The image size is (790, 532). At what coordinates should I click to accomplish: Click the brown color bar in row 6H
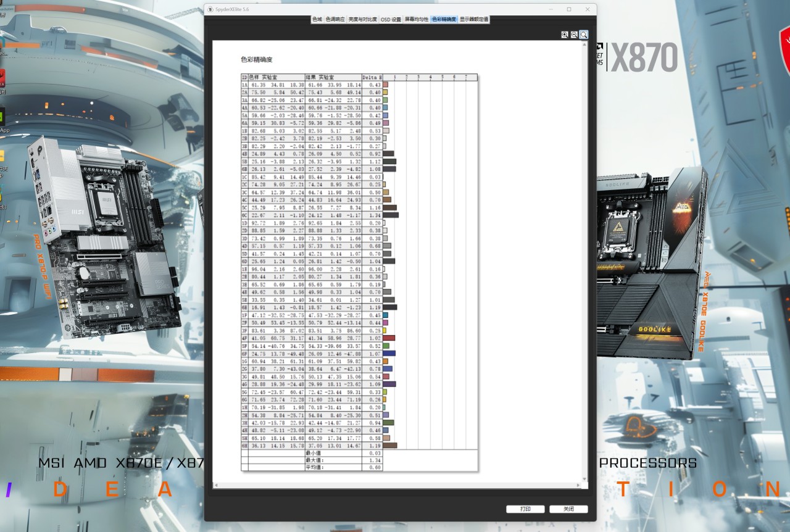[390, 445]
